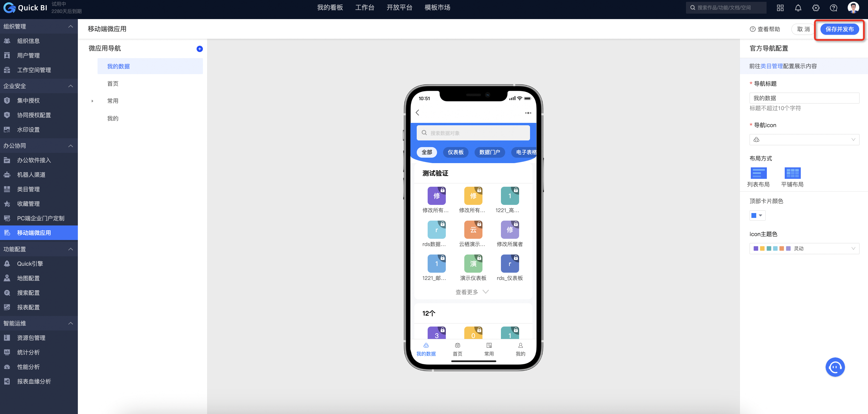Select the 仪表板 filter chip in preview
Image resolution: width=868 pixels, height=414 pixels.
[x=455, y=152]
